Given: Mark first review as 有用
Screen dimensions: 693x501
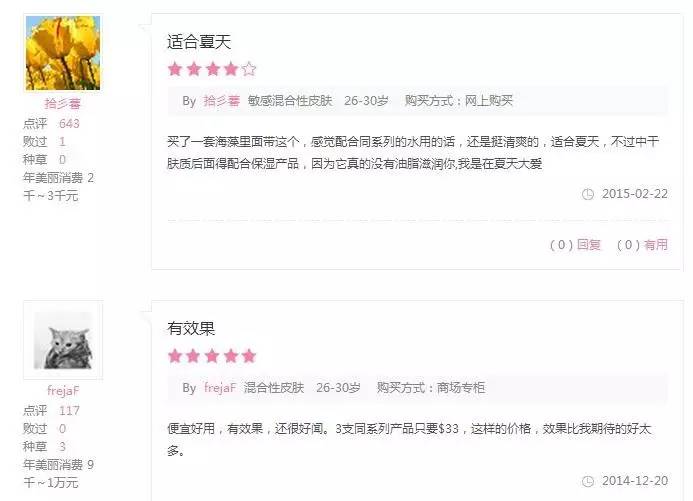Looking at the screenshot, I should tap(655, 244).
